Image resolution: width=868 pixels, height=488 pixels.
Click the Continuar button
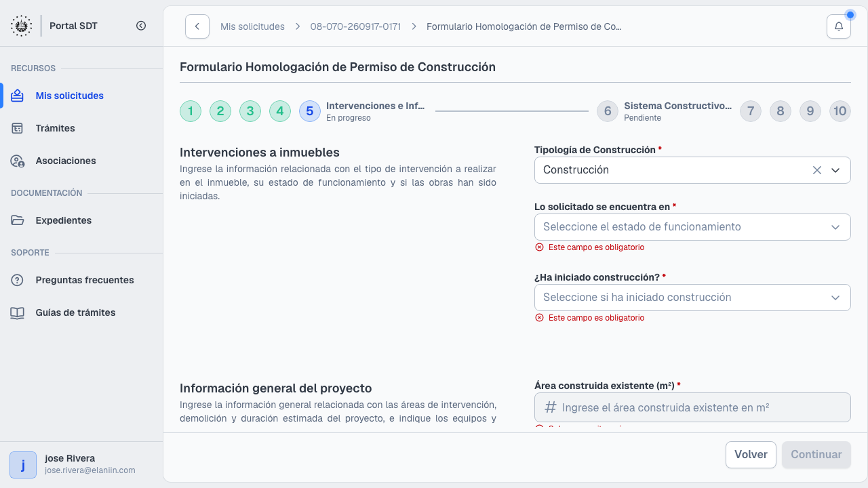[x=816, y=455]
